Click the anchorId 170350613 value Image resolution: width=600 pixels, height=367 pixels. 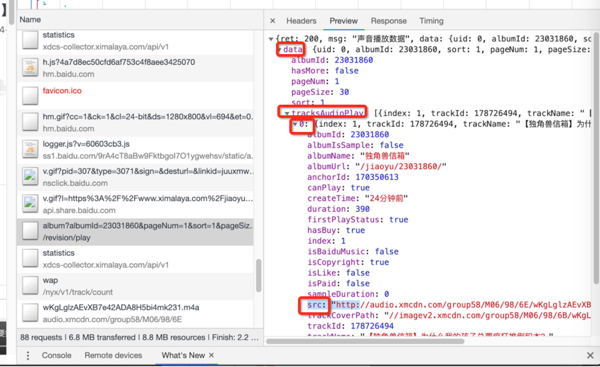pyautogui.click(x=377, y=177)
